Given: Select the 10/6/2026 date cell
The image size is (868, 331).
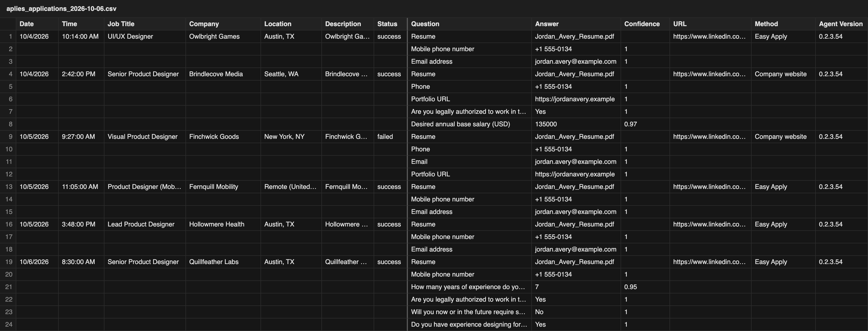Looking at the screenshot, I should pyautogui.click(x=37, y=262).
